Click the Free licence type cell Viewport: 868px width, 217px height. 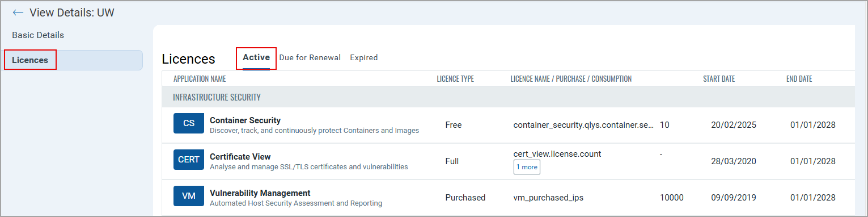click(454, 125)
